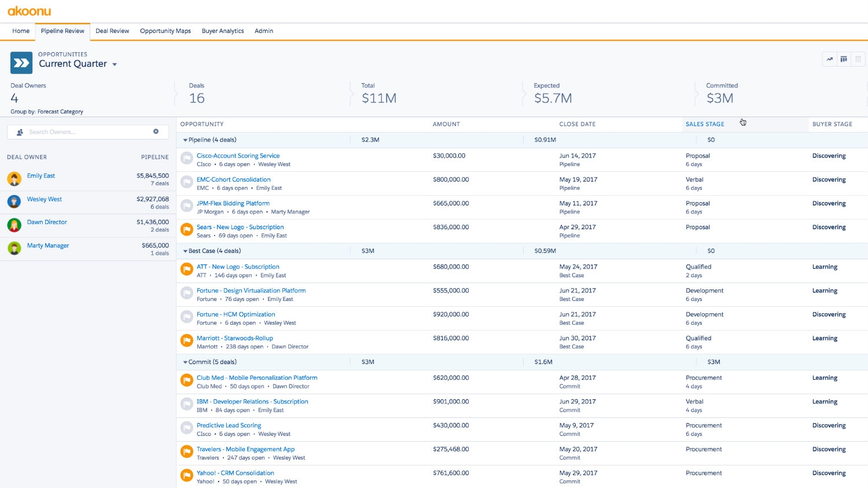Toggle the flag on Fortune - HCM Optimization
868x488 pixels.
pos(186,317)
